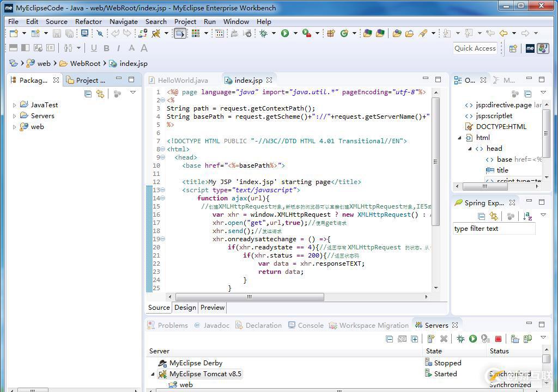This screenshot has height=392, width=558.
Task: Click the yellow Back navigation arrow
Action: click(503, 33)
